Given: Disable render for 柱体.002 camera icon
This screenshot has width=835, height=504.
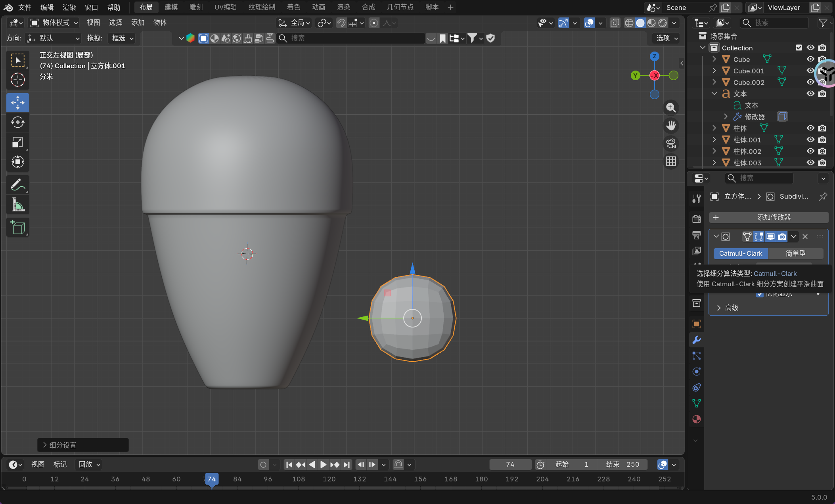Looking at the screenshot, I should point(822,151).
